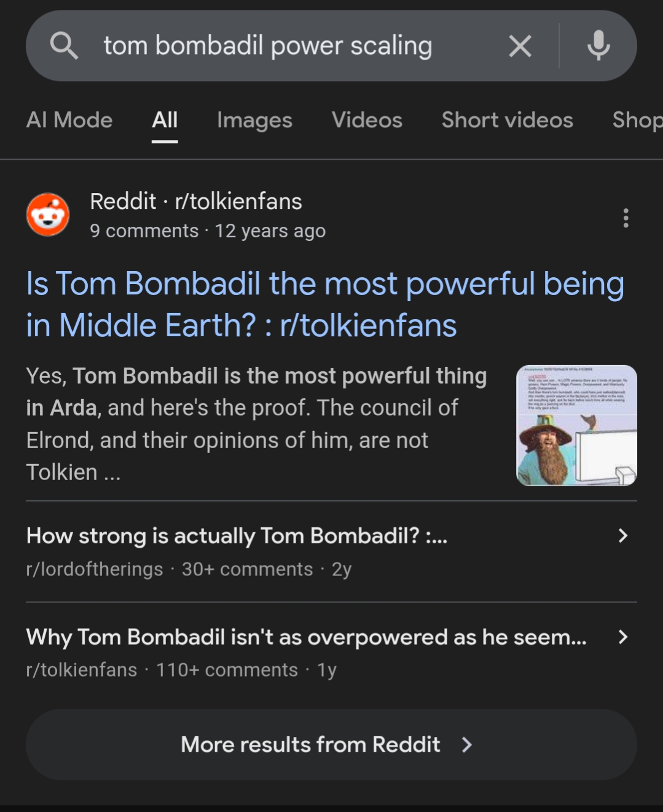Tap the search magnifier icon
The width and height of the screenshot is (663, 812).
[64, 46]
